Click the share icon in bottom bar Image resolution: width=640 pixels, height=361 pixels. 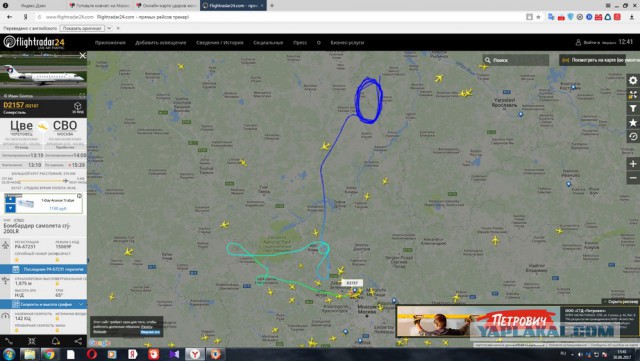point(78,341)
